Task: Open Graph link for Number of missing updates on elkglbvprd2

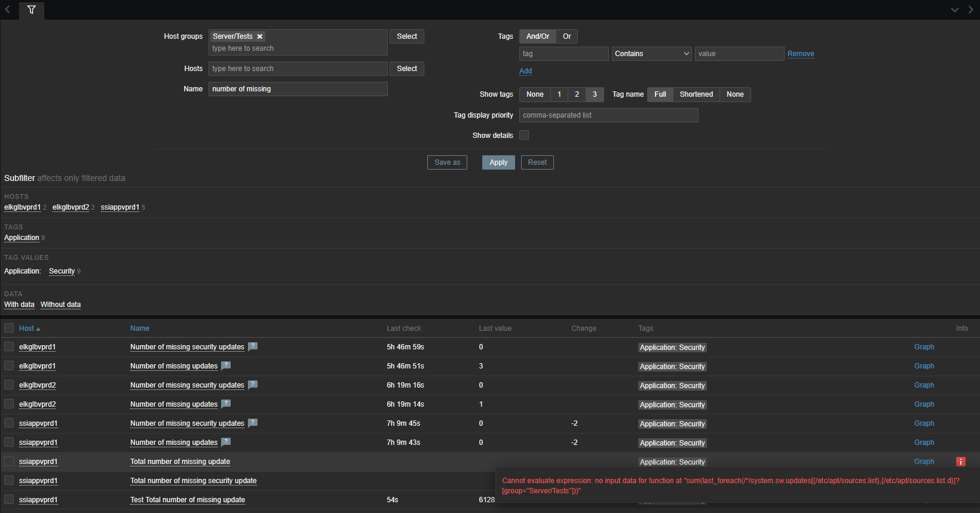Action: click(x=924, y=404)
